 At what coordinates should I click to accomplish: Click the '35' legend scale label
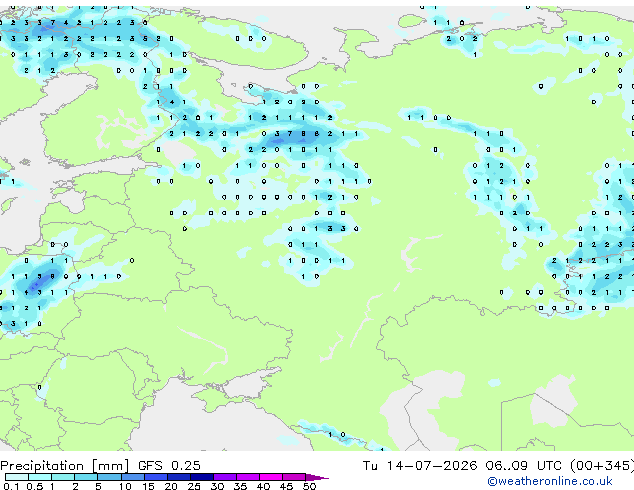240,486
